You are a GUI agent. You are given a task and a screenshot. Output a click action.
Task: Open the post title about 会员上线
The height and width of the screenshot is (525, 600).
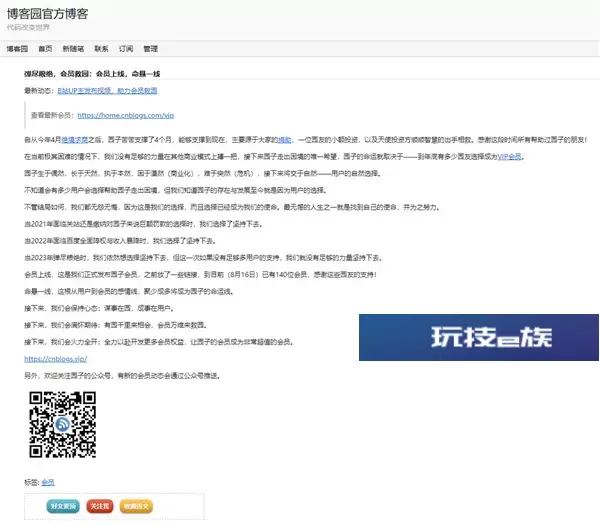tap(90, 74)
